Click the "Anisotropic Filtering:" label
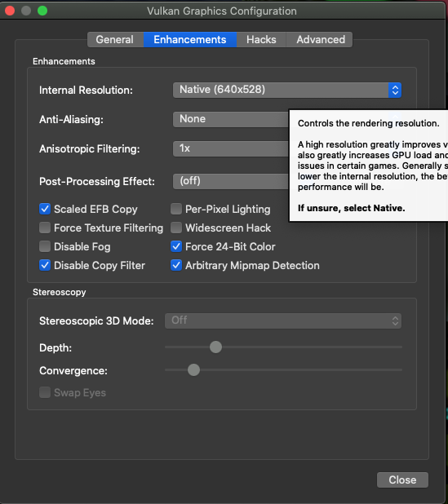Image resolution: width=448 pixels, height=504 pixels. pyautogui.click(x=90, y=148)
